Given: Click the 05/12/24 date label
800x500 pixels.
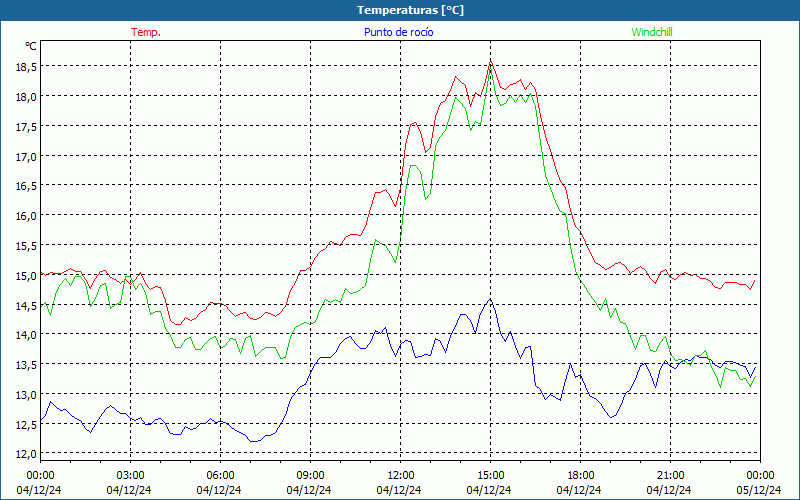Looking at the screenshot, I should [x=759, y=490].
